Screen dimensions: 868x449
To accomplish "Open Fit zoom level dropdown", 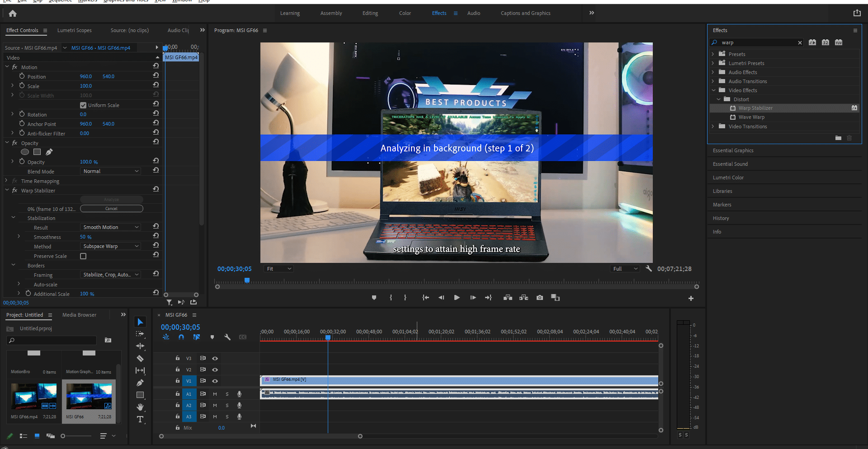I will coord(279,269).
